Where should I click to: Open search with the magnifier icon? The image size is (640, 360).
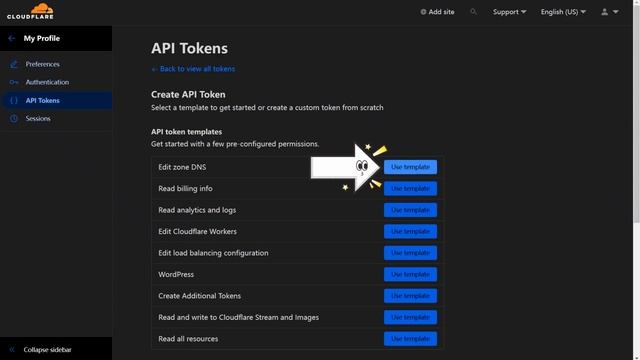tap(473, 12)
